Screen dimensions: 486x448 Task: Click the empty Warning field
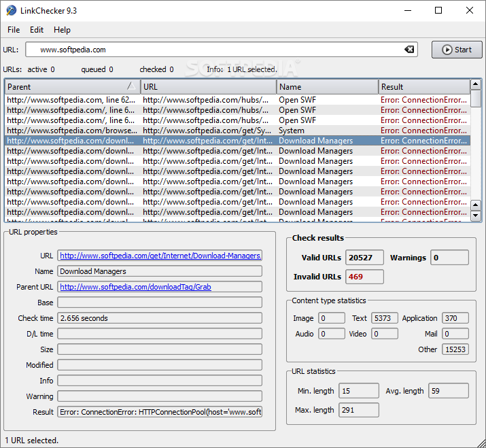[x=160, y=396]
